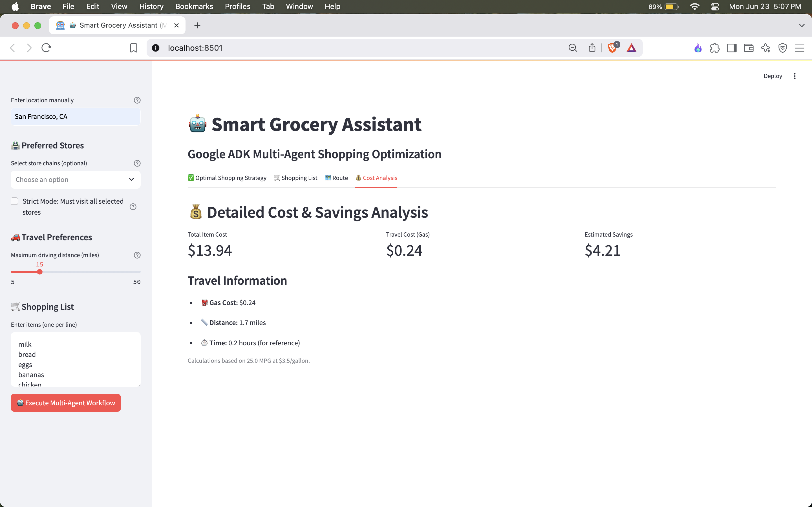The width and height of the screenshot is (812, 507).
Task: Click the Brave Rewards triangle icon
Action: [632, 48]
